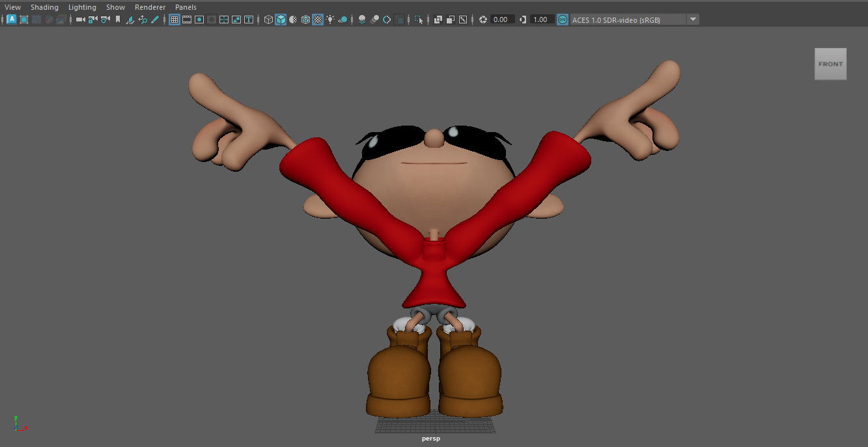Click the 2D Pan/Zoom icon
This screenshot has width=868, height=447.
tap(143, 20)
